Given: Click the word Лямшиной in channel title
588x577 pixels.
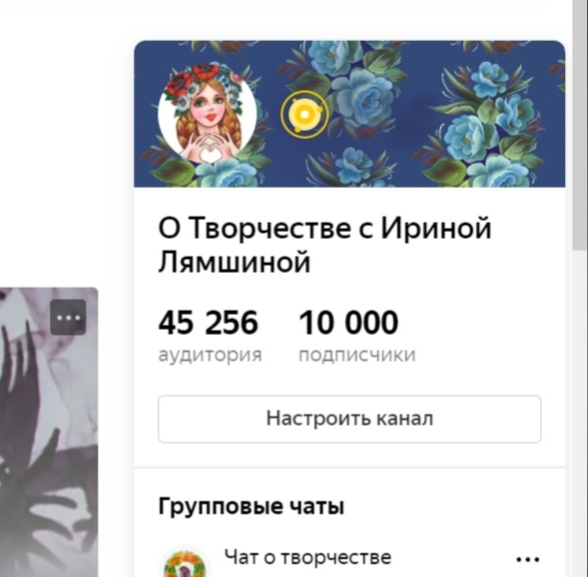Looking at the screenshot, I should (234, 261).
